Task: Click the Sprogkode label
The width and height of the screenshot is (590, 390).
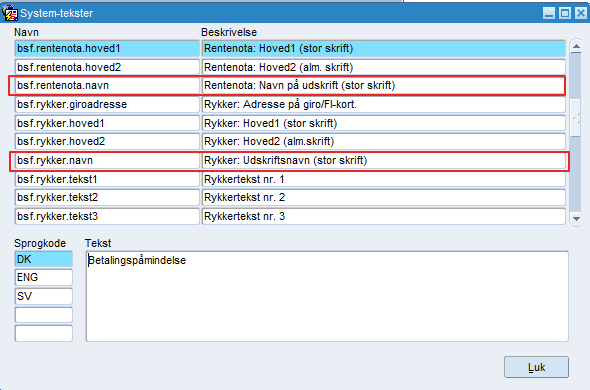Action: tap(40, 243)
